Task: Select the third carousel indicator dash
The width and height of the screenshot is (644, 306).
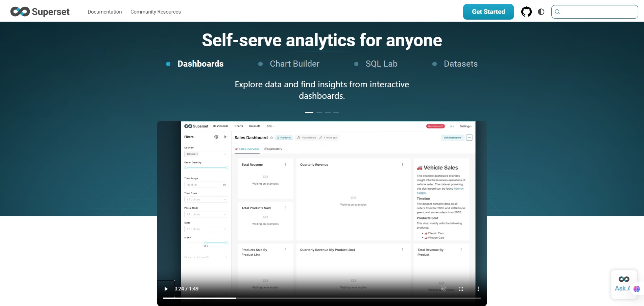Action: pyautogui.click(x=328, y=112)
